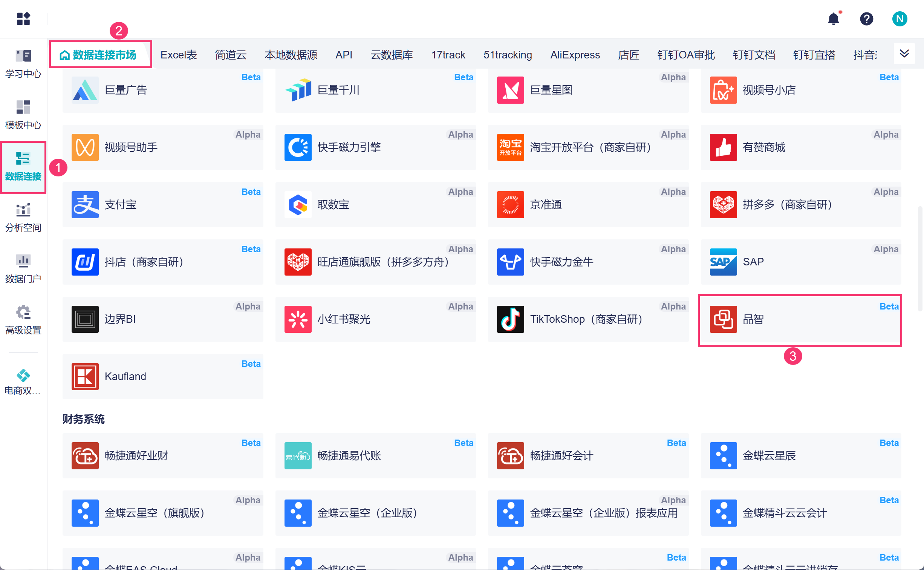Switch to the 本地数据源 tab
The image size is (924, 570).
(291, 55)
